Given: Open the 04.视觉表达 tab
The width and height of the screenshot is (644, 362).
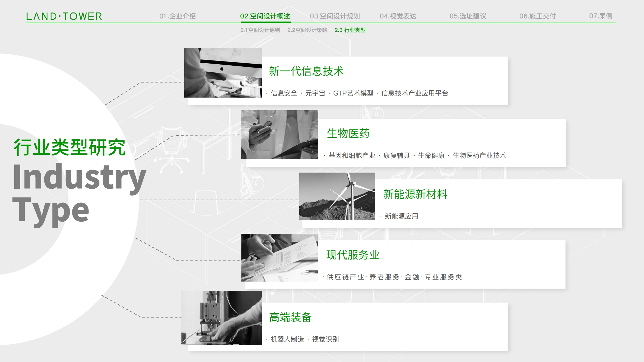Looking at the screenshot, I should click(398, 16).
